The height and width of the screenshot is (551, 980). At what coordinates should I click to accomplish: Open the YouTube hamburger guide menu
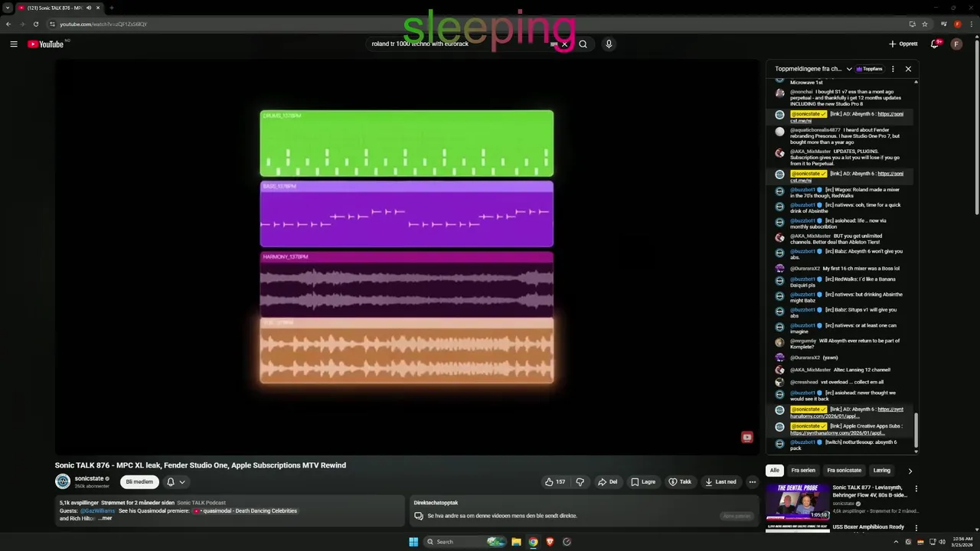click(14, 44)
